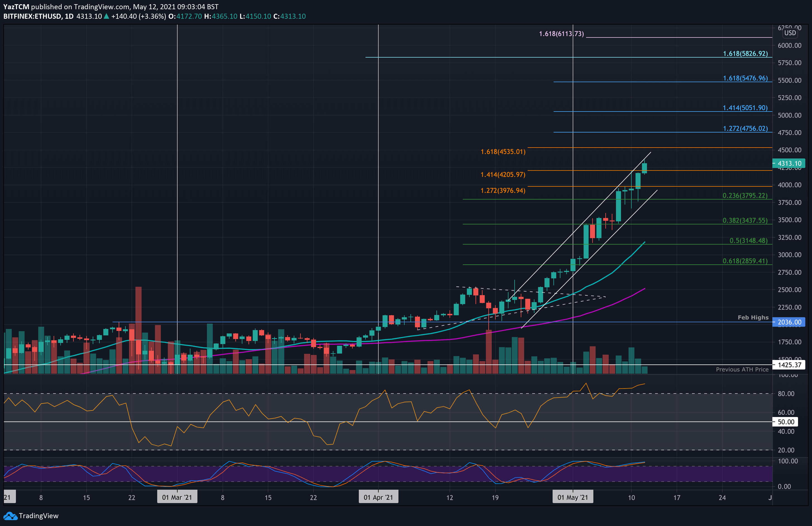Viewport: 812px width, 526px height.
Task: Click the 01 Apr '21 date marker
Action: [378, 497]
